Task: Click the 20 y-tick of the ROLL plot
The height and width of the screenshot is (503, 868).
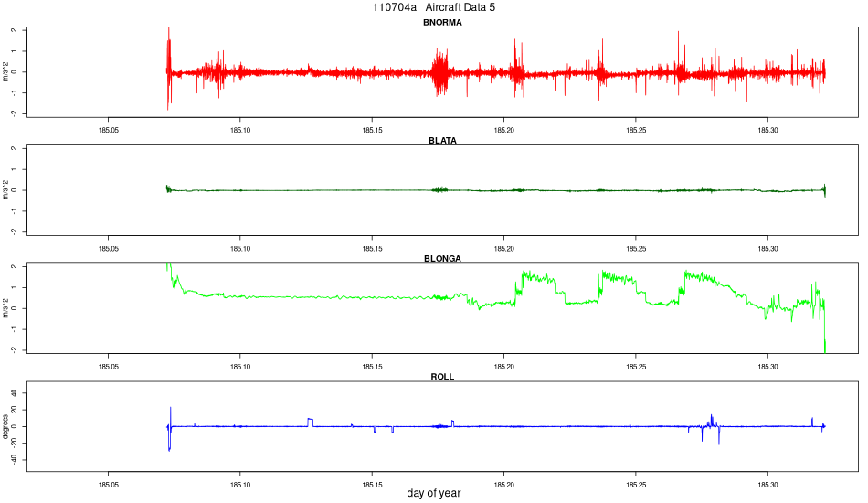Action: coord(15,410)
